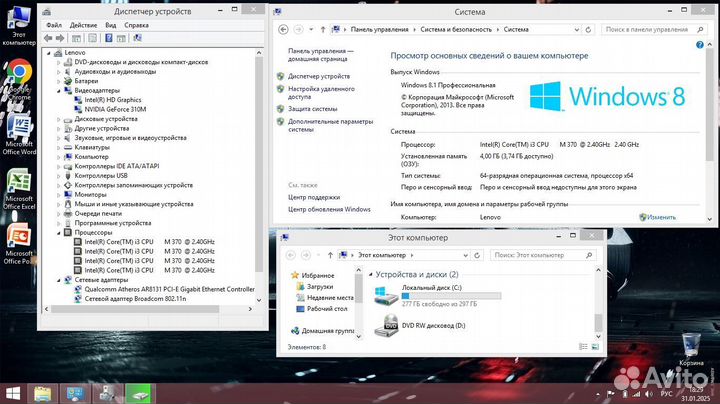Select DVD RW дисковод (D:) icon

click(386, 325)
